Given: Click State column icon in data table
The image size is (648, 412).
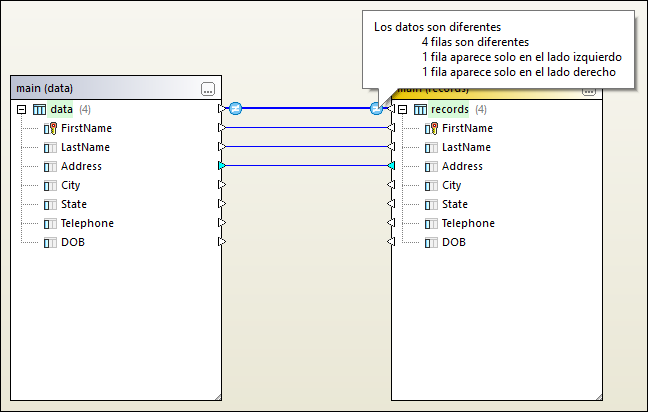Looking at the screenshot, I should (x=50, y=205).
